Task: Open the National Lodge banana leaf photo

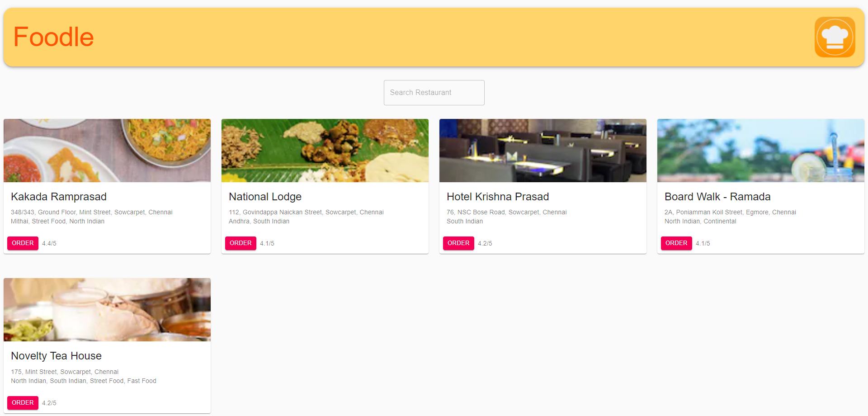Action: click(325, 150)
